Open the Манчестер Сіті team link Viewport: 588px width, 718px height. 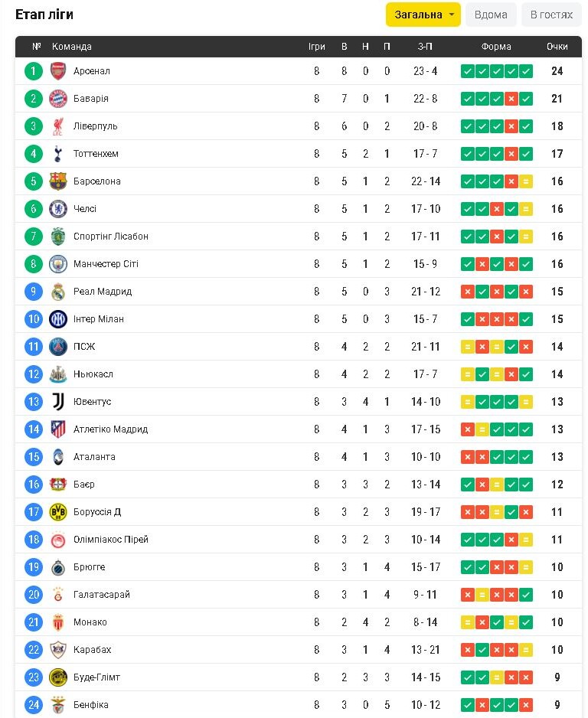click(x=106, y=264)
